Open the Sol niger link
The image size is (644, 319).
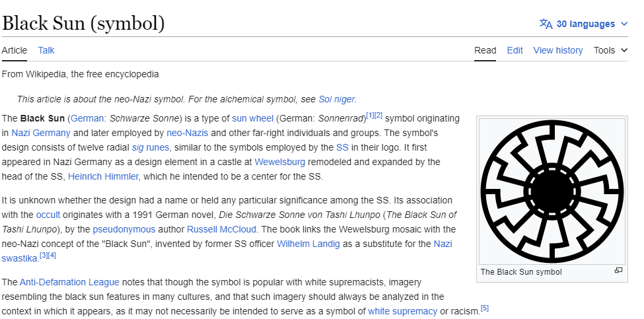click(x=336, y=99)
